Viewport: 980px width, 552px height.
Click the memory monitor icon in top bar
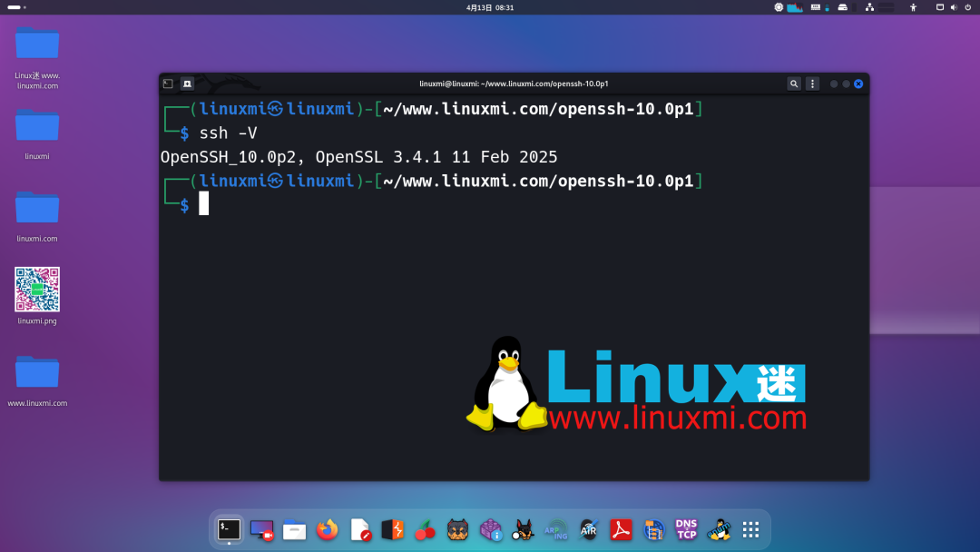coord(816,7)
